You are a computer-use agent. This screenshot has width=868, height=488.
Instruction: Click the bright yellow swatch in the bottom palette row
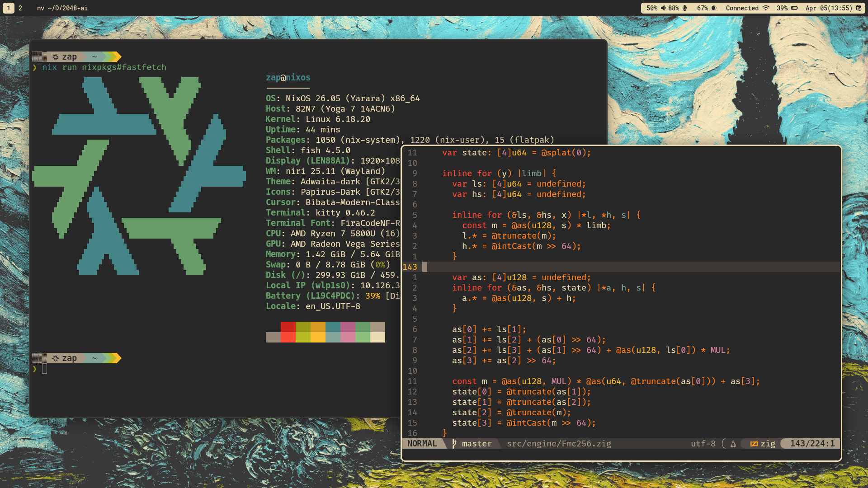point(318,337)
